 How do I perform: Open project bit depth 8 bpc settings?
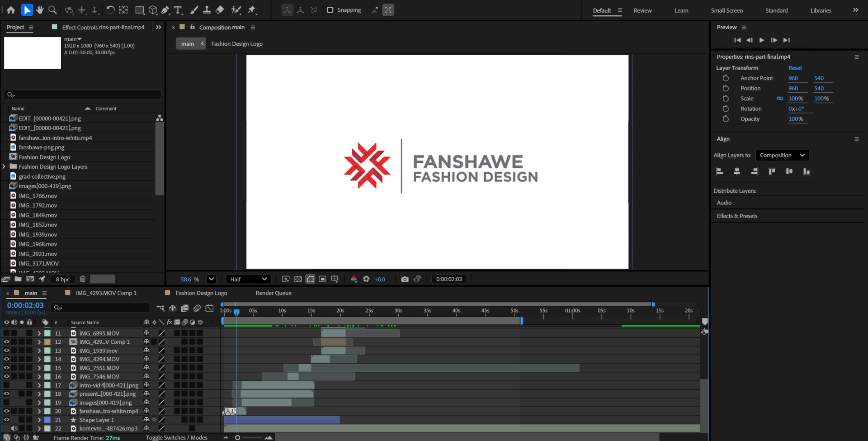pos(62,279)
